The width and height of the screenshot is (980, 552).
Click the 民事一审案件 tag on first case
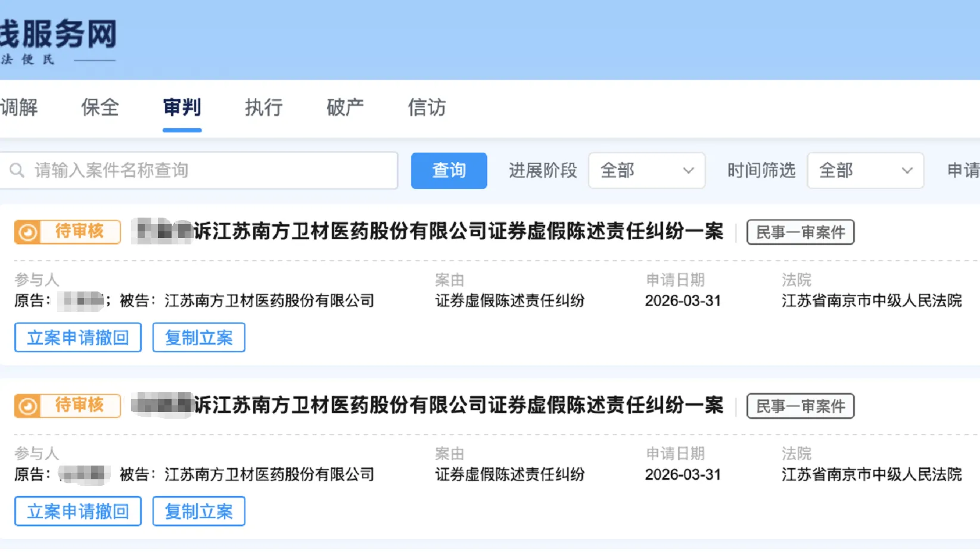(x=800, y=232)
